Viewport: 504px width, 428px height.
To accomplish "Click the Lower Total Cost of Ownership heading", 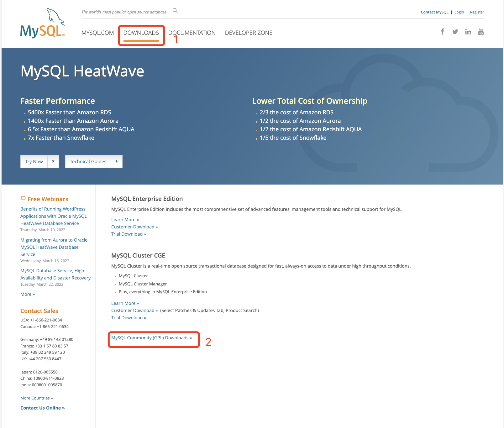I will click(310, 101).
